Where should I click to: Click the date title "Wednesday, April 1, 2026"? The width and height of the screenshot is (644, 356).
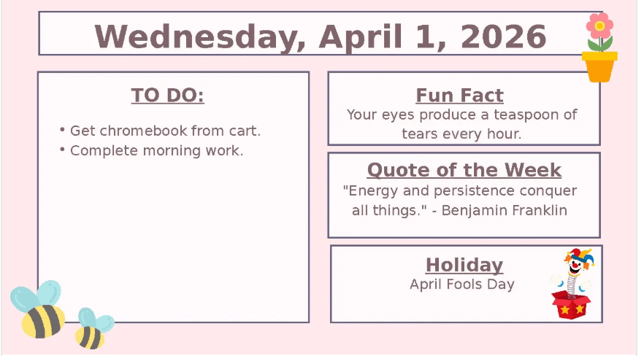point(320,36)
